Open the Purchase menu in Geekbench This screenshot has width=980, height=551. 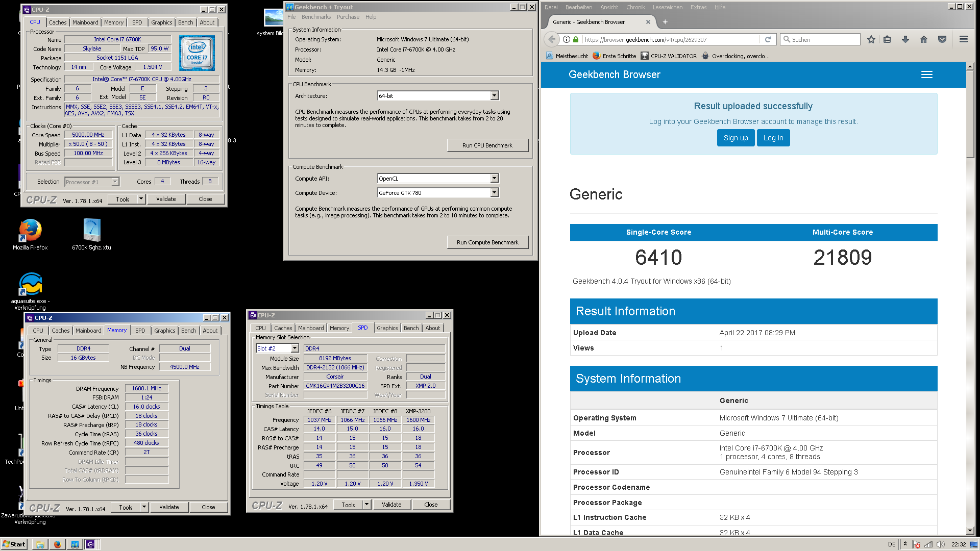pos(348,17)
